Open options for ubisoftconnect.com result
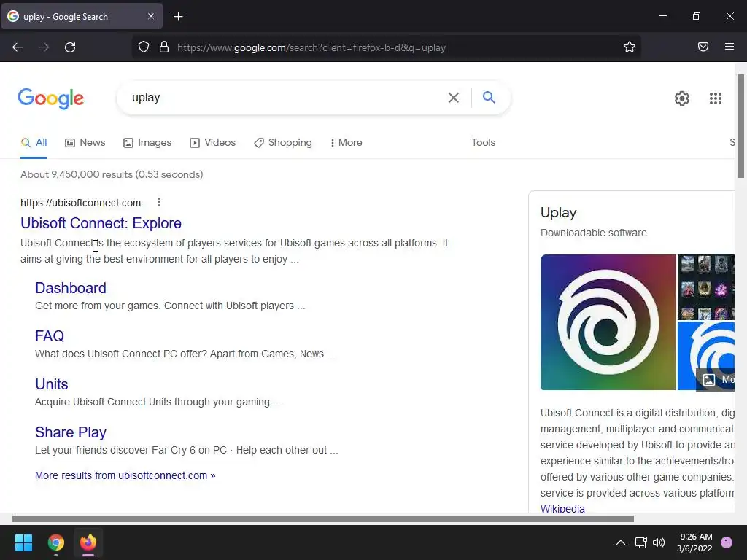This screenshot has width=747, height=560. 158,203
